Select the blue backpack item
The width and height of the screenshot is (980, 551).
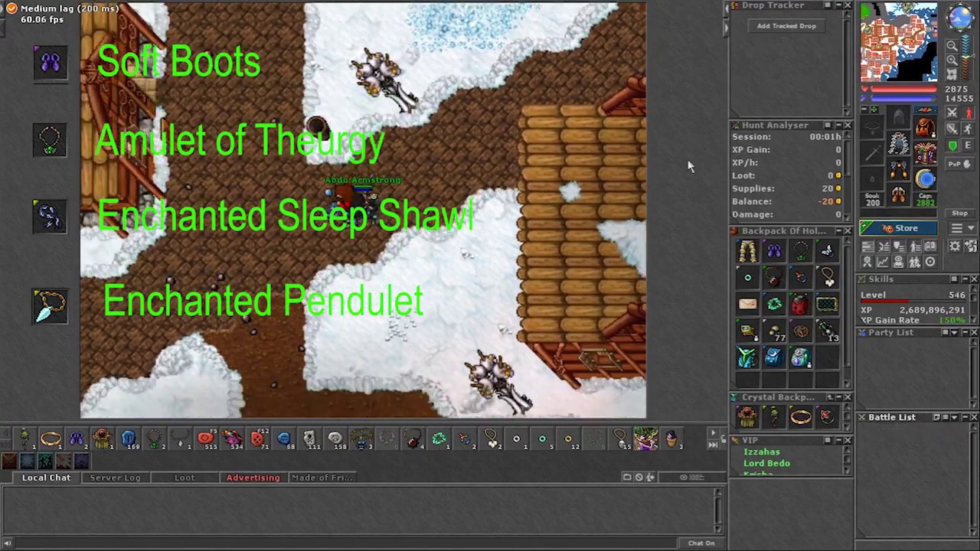774,357
